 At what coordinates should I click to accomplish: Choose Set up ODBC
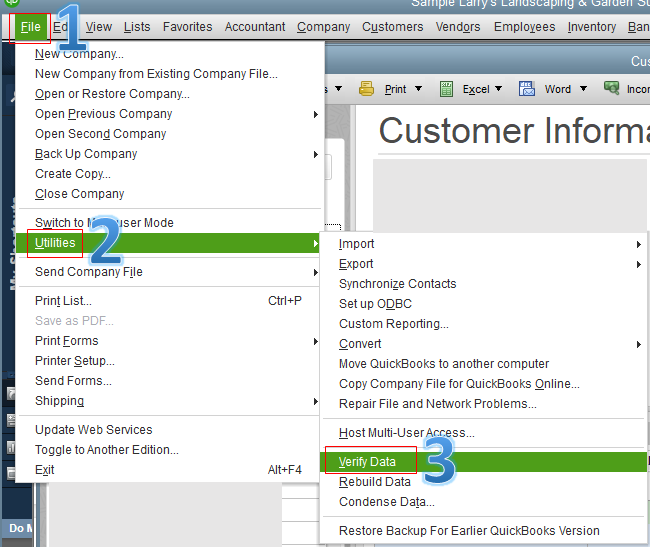coord(484,304)
